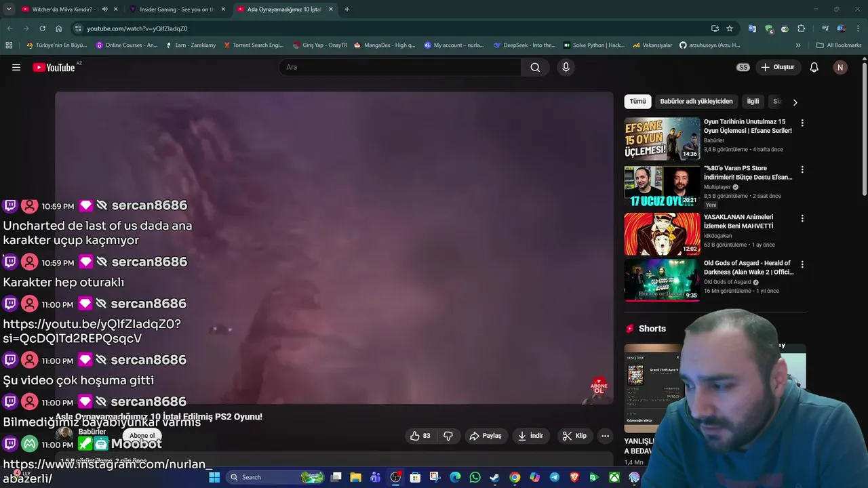Click ABONE OL watermark on video
This screenshot has height=488, width=868.
598,387
